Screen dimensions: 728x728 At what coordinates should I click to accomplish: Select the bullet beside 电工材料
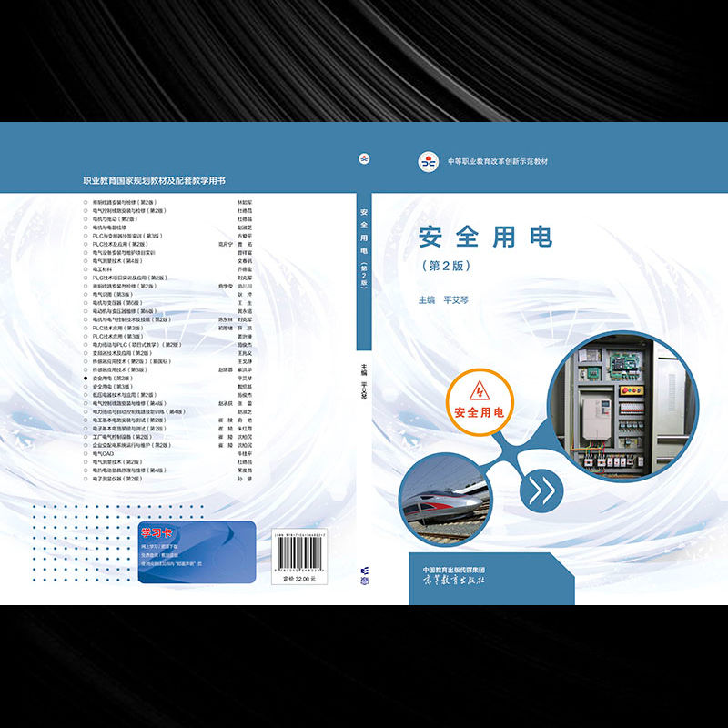pos(86,269)
